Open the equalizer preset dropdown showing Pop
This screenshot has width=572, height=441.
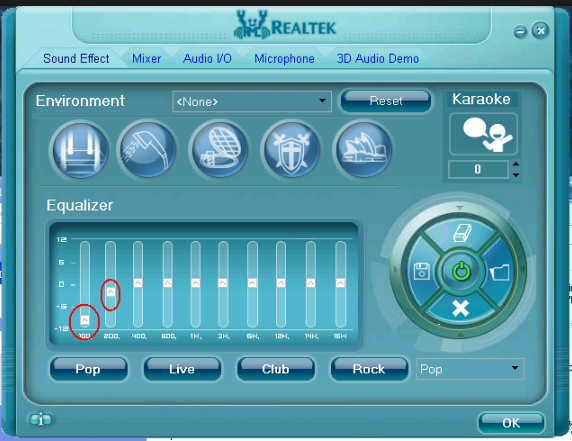tap(470, 369)
